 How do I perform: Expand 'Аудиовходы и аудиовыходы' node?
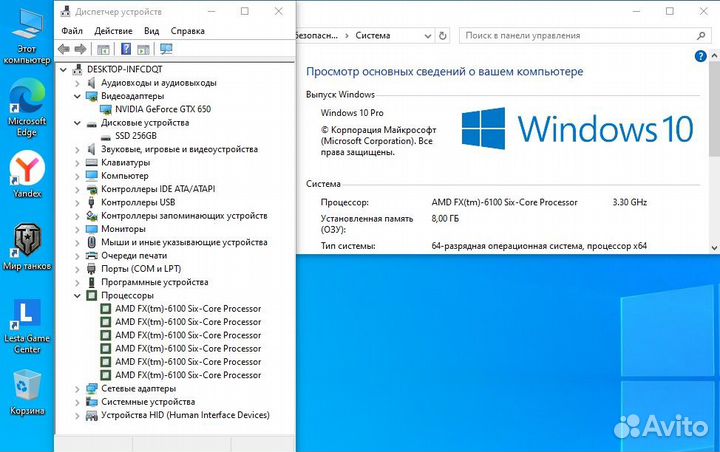click(77, 83)
